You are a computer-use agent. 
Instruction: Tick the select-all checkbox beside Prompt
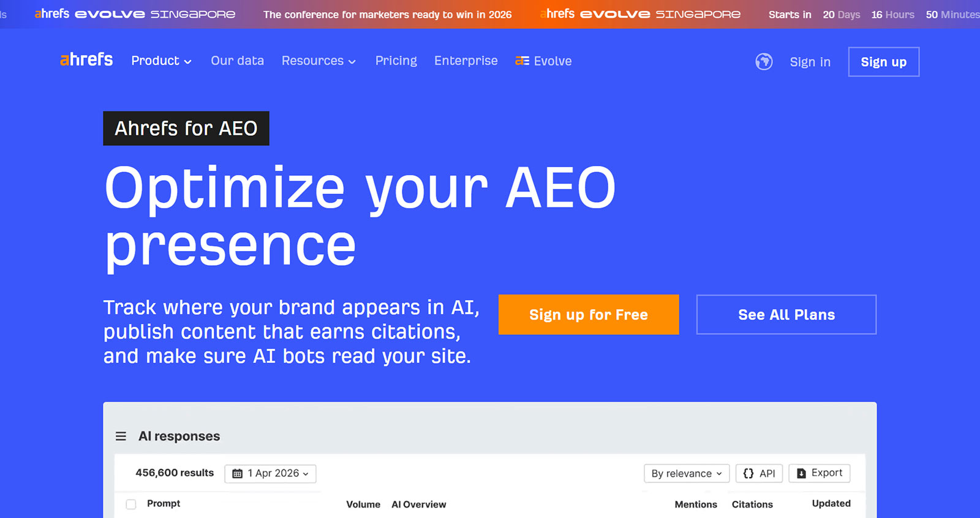pyautogui.click(x=131, y=505)
